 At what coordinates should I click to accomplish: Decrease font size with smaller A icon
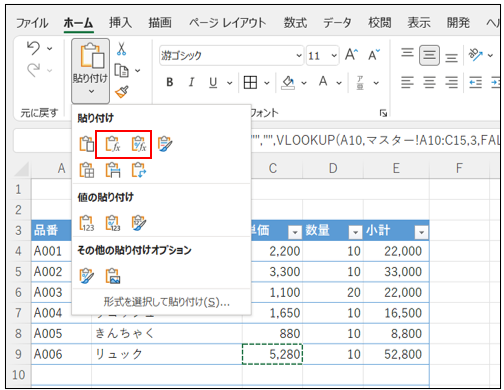click(x=374, y=55)
